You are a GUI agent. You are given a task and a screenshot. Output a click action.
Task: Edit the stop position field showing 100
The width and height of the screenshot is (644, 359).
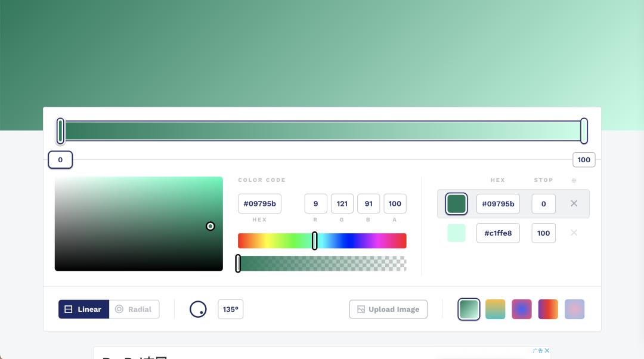[543, 233]
